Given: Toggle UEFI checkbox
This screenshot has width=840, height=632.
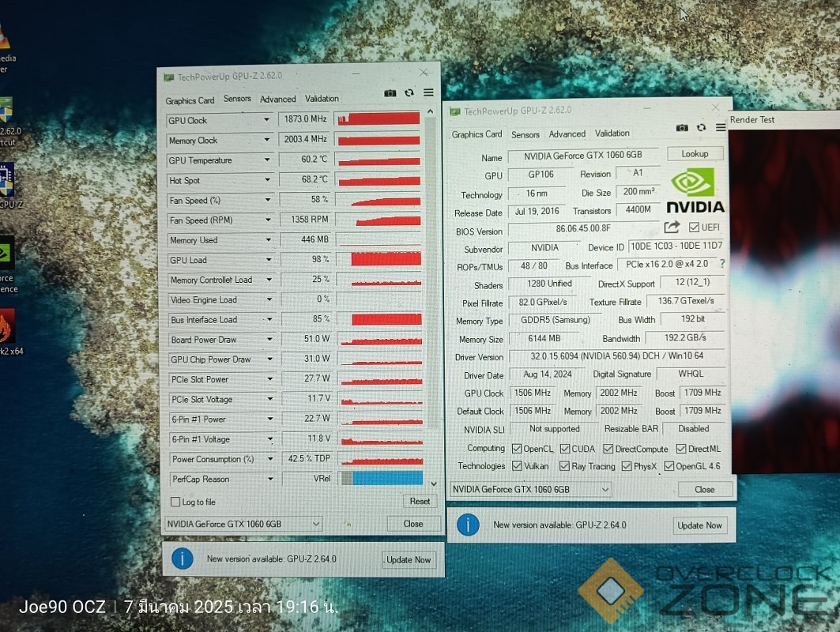Looking at the screenshot, I should pos(694,228).
